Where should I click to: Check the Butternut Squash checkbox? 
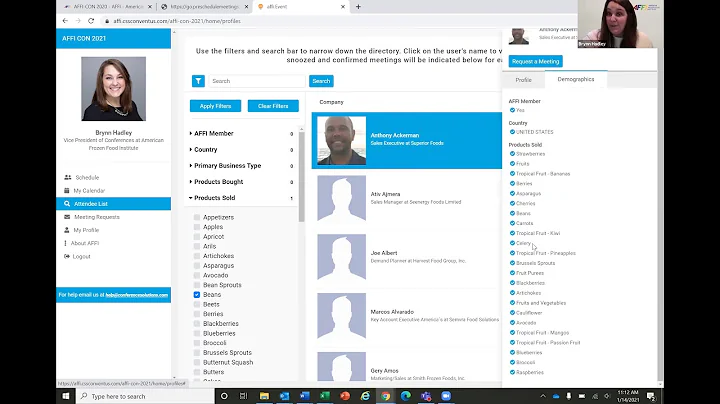(x=197, y=362)
